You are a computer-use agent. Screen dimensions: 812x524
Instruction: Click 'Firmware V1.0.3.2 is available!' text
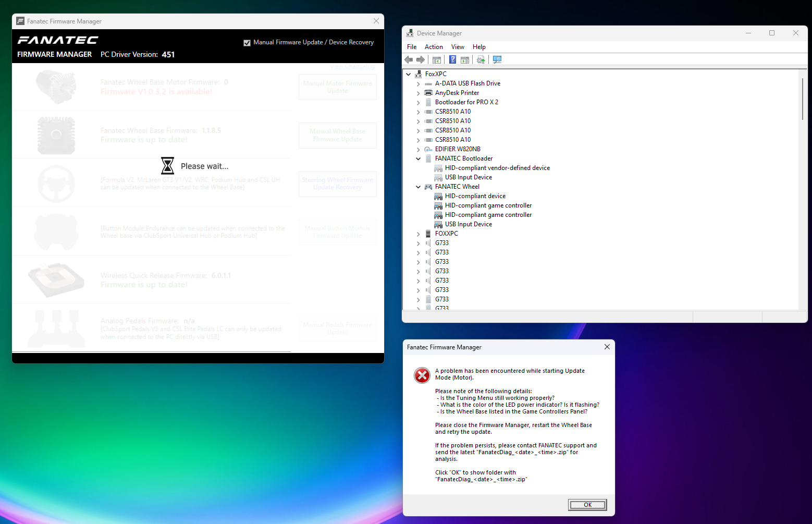pyautogui.click(x=156, y=92)
